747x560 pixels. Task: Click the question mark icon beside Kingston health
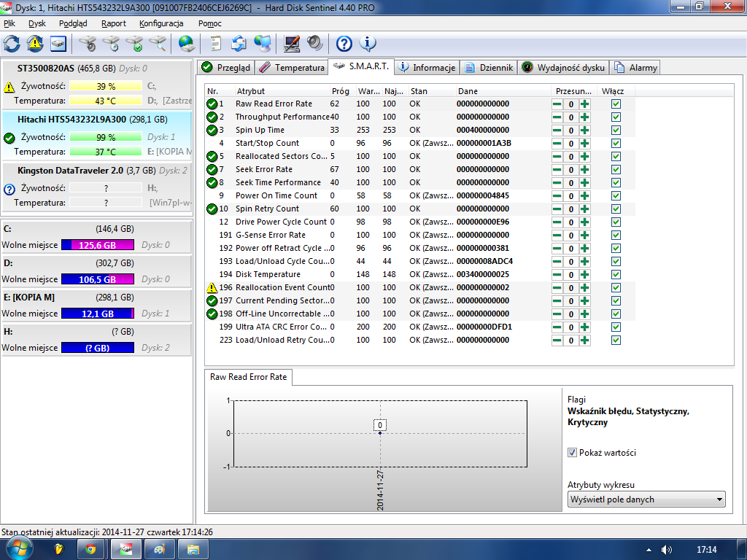click(9, 189)
